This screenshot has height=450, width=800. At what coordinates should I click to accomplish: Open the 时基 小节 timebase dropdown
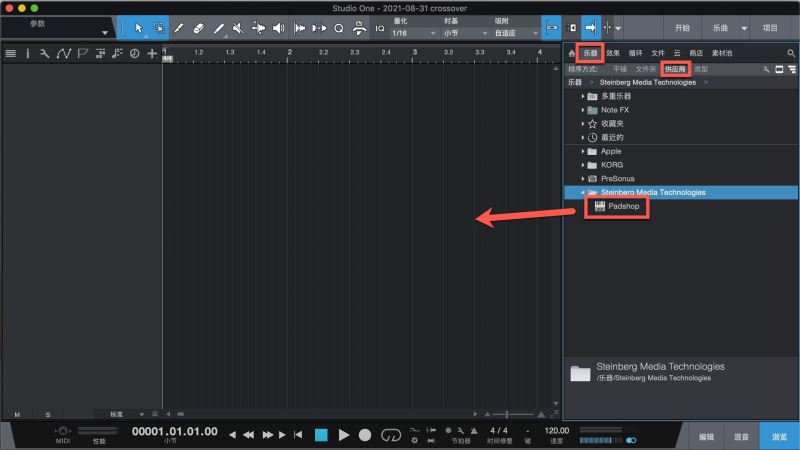(465, 33)
